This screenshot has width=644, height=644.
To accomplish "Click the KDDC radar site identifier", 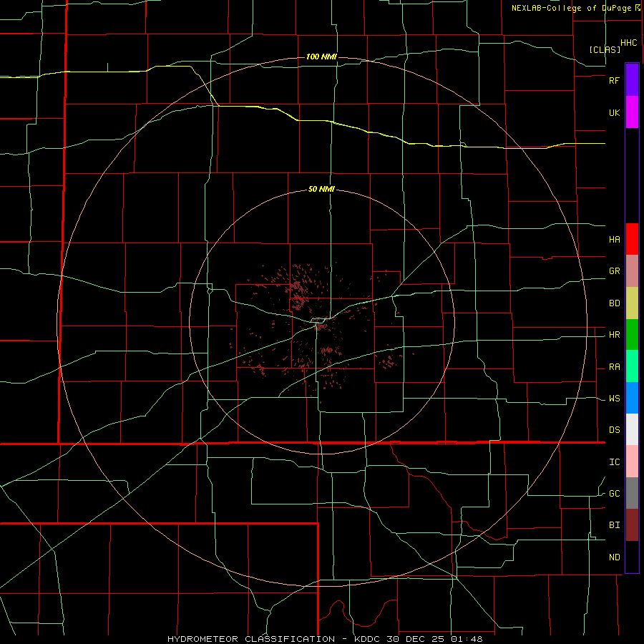I will point(366,639).
